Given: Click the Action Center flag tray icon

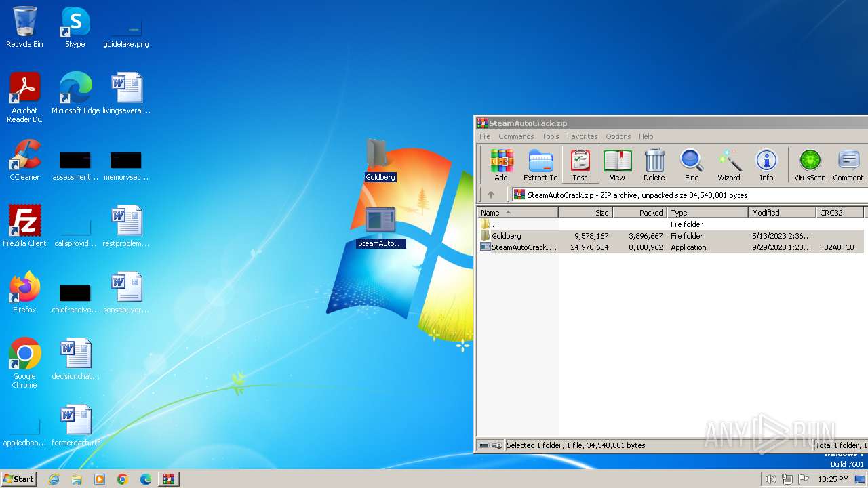Looking at the screenshot, I should click(804, 479).
